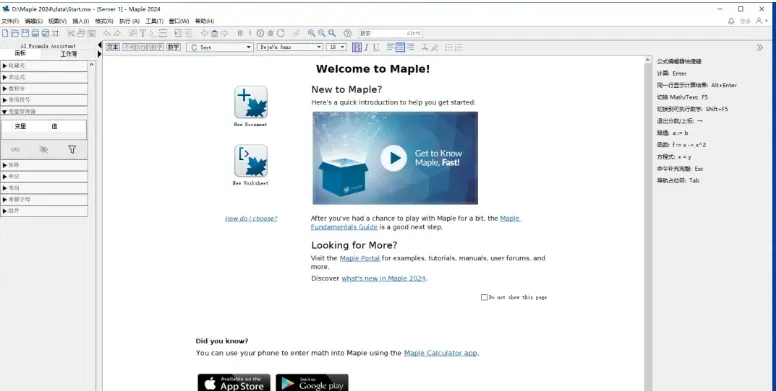Click the New Document maple leaf icon
Screen dimensions: 776x391
pyautogui.click(x=251, y=102)
